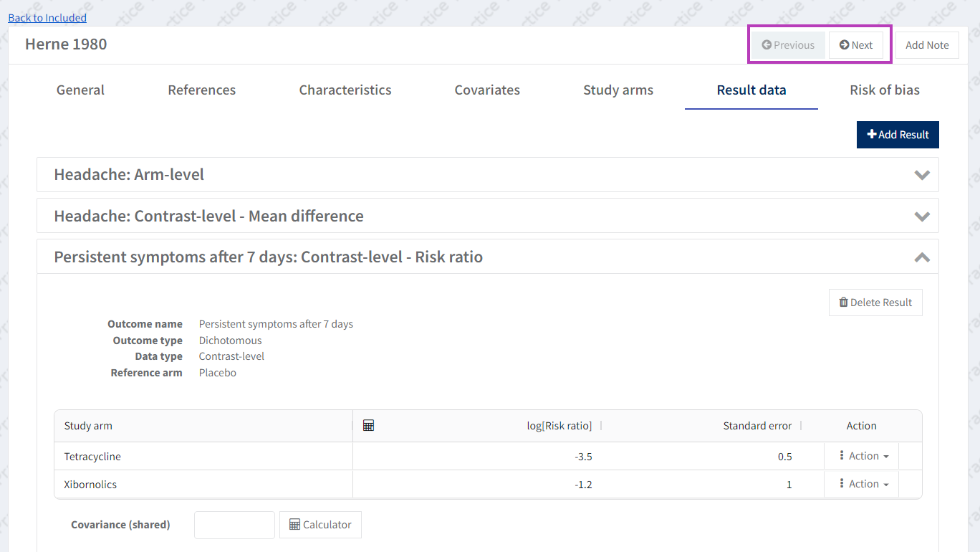This screenshot has width=980, height=552.
Task: Open Action menu for Xibornolics row
Action: click(863, 484)
